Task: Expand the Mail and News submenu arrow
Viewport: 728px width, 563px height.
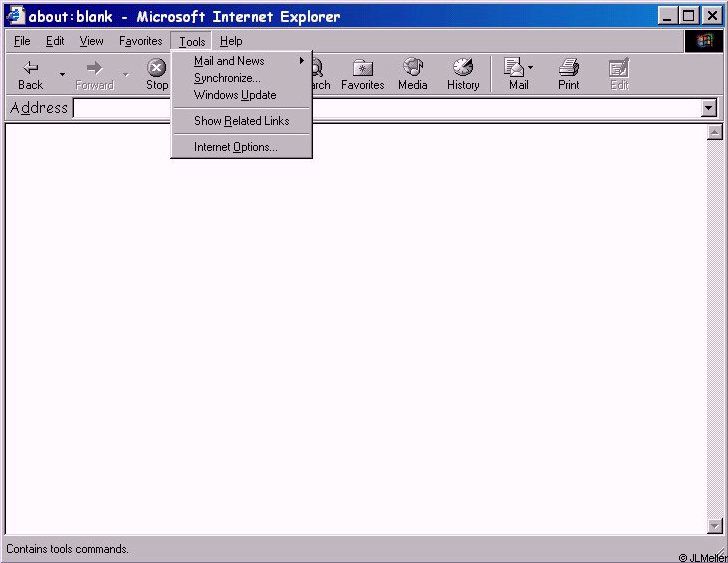Action: 302,60
